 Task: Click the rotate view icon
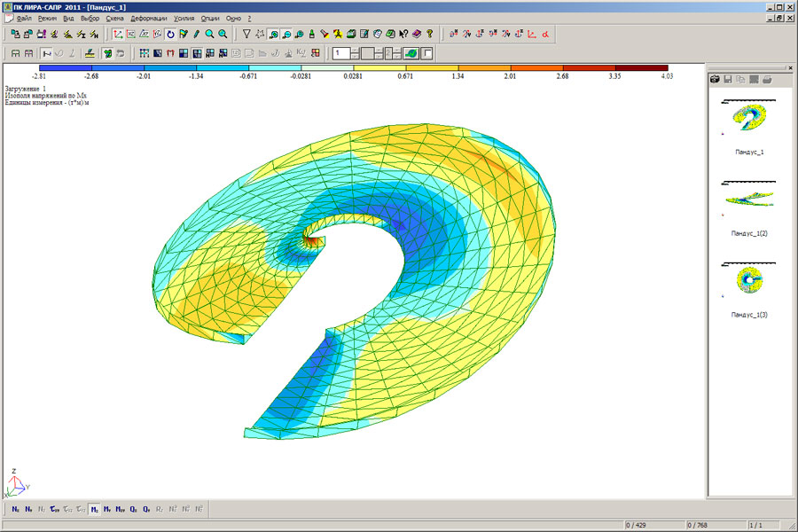click(170, 35)
